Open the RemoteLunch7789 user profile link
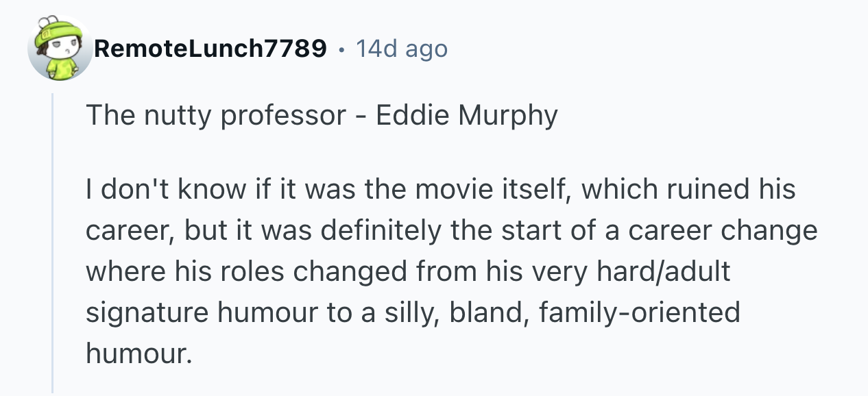Viewport: 868px width, 396px height. [210, 49]
